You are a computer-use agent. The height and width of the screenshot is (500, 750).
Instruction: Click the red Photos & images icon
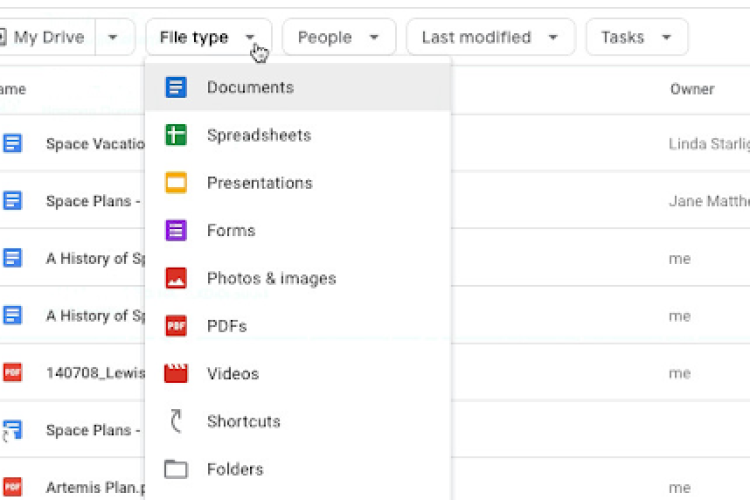point(176,279)
